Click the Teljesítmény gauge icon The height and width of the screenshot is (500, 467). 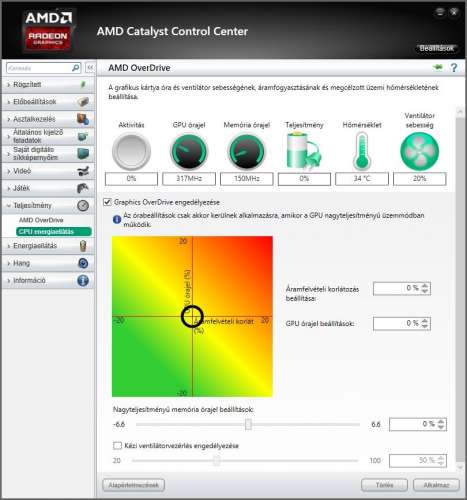(x=83, y=205)
